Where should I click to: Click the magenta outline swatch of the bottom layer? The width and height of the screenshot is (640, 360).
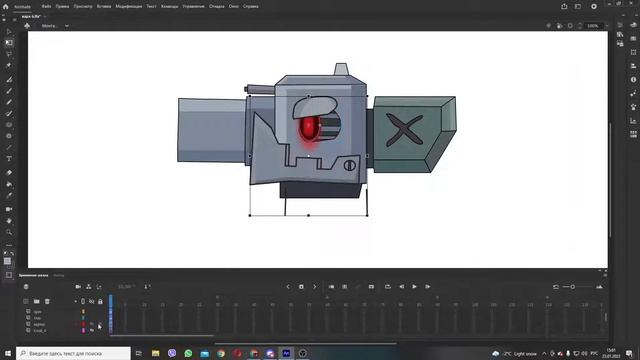pyautogui.click(x=83, y=331)
